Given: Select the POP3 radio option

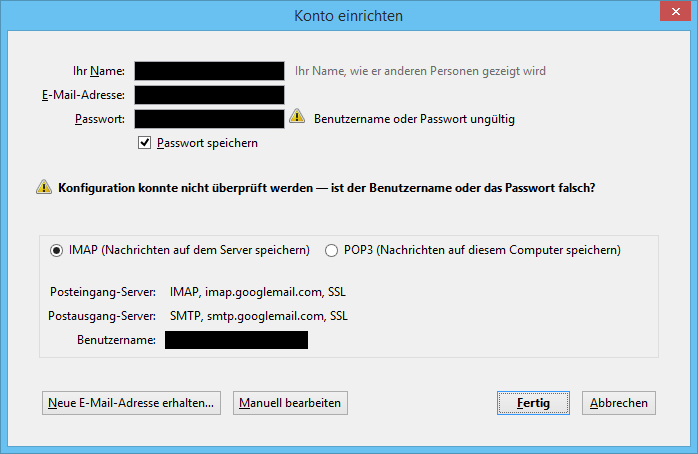Looking at the screenshot, I should [x=331, y=251].
